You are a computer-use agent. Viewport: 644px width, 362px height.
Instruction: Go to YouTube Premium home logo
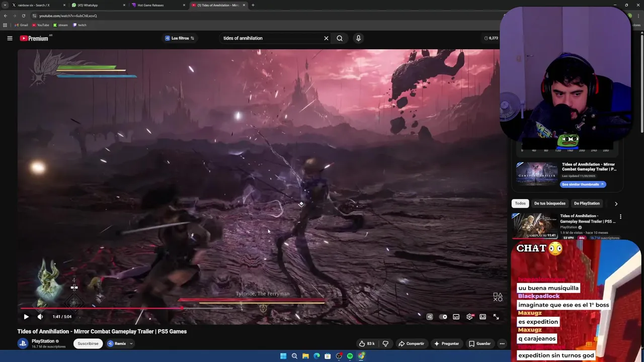(x=34, y=38)
